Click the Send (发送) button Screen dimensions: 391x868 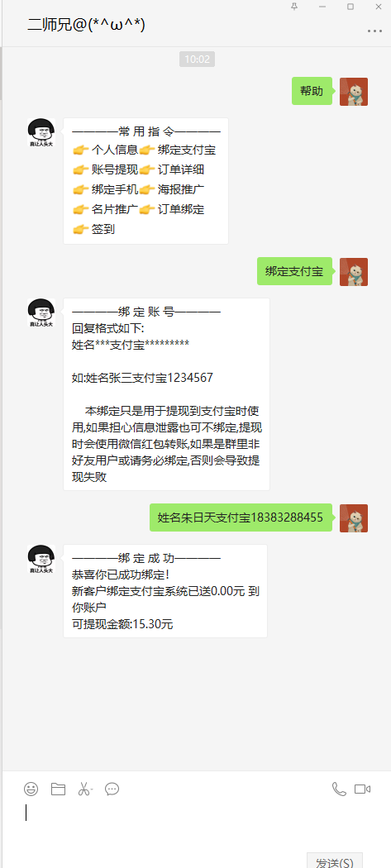point(335,861)
